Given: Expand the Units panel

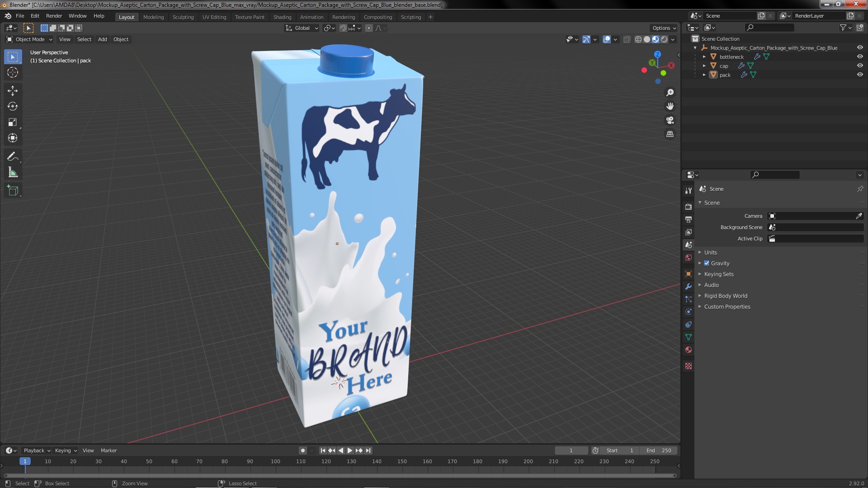Looking at the screenshot, I should [x=710, y=252].
